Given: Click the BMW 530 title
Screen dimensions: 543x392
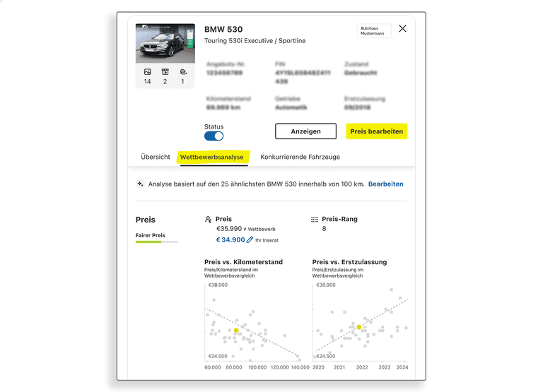Looking at the screenshot, I should (223, 30).
